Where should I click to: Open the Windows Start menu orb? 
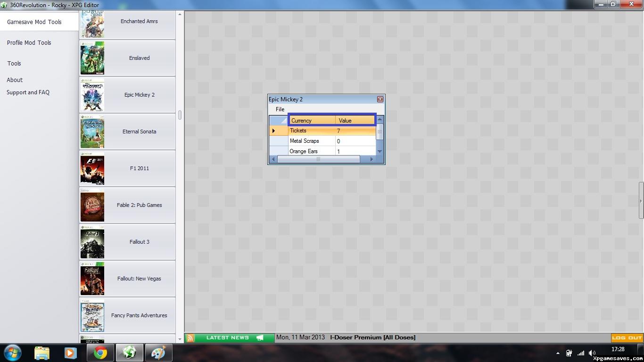pyautogui.click(x=13, y=353)
